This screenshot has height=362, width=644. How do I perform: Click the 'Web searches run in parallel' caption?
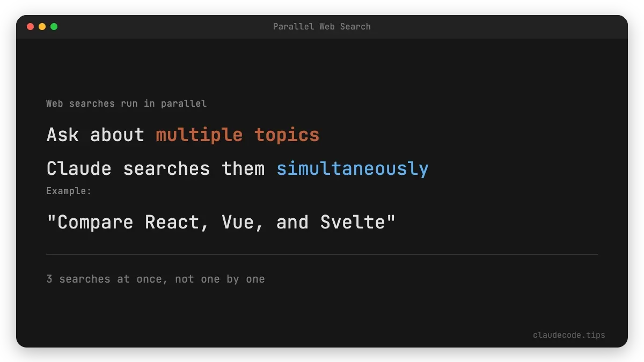(x=126, y=104)
